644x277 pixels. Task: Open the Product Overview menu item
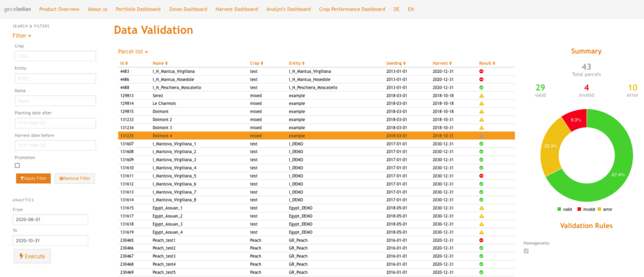click(59, 9)
